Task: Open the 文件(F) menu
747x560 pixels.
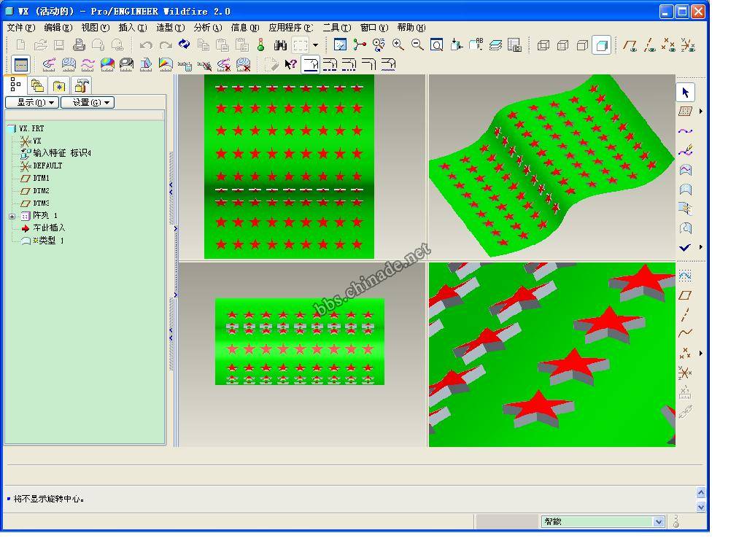Action: pos(21,28)
